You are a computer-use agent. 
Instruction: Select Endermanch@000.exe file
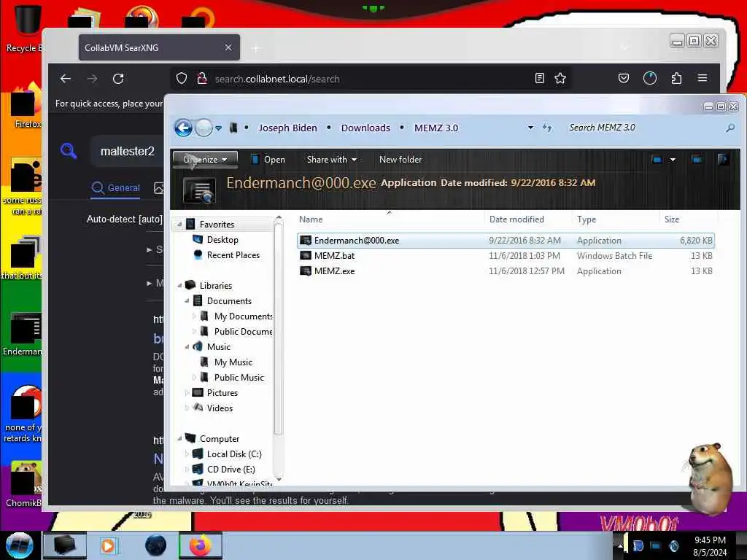coord(506,241)
